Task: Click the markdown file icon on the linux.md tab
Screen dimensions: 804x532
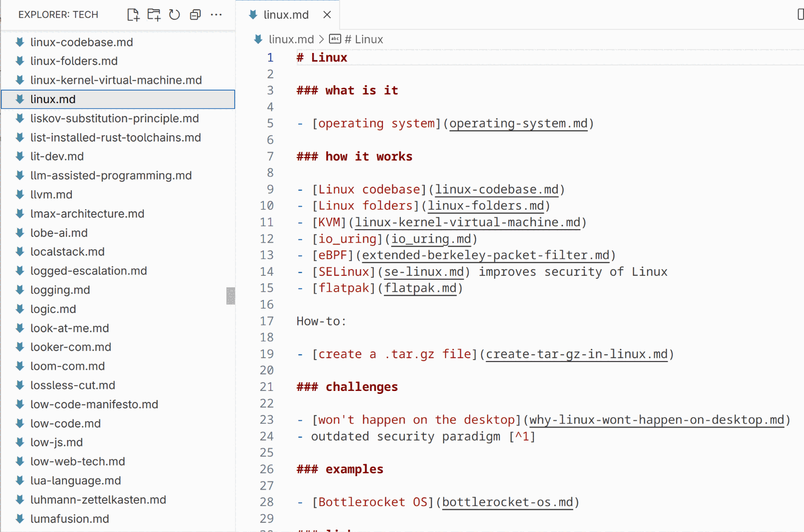Action: (253, 14)
